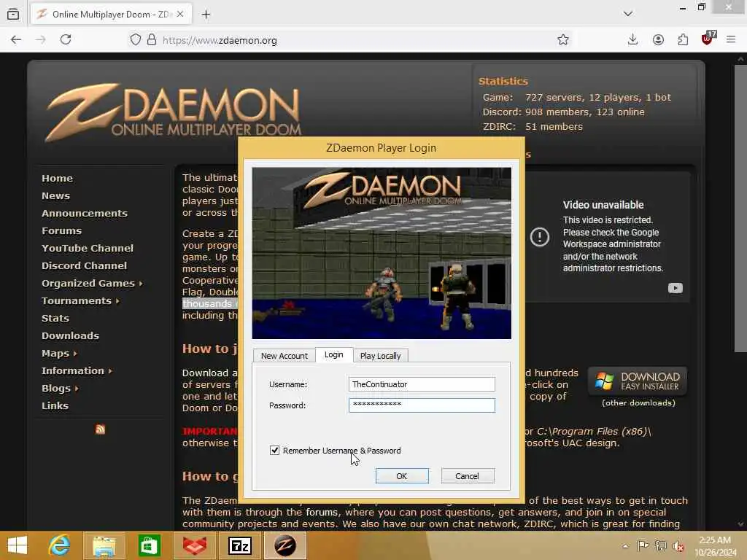Confirm login with OK button

click(402, 475)
